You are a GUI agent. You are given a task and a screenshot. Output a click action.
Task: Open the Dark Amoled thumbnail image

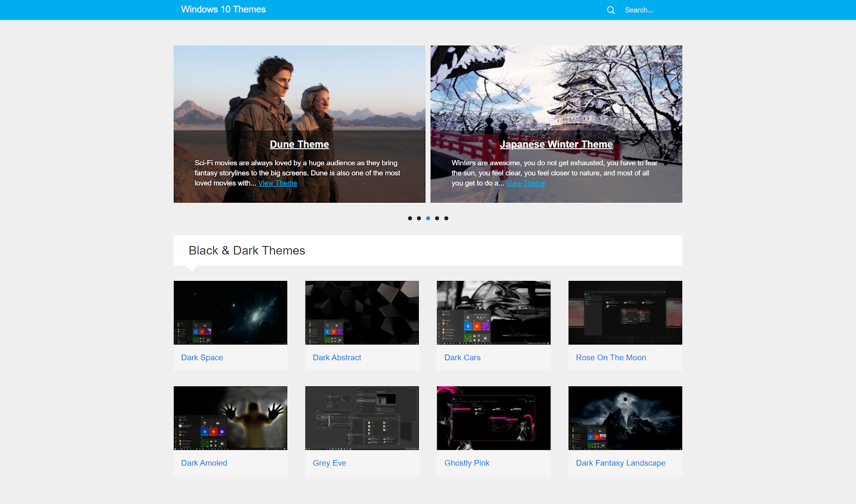(x=231, y=418)
